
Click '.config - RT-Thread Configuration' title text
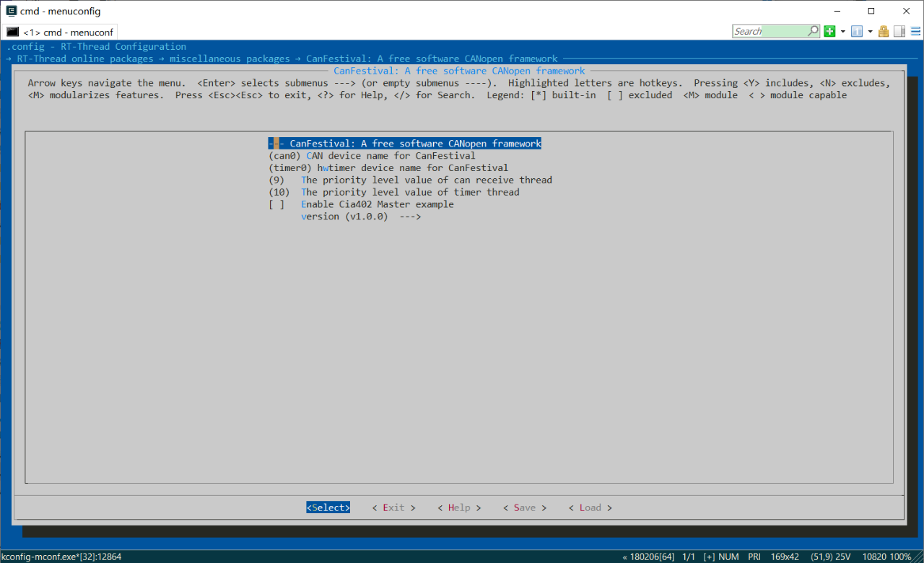pos(96,46)
